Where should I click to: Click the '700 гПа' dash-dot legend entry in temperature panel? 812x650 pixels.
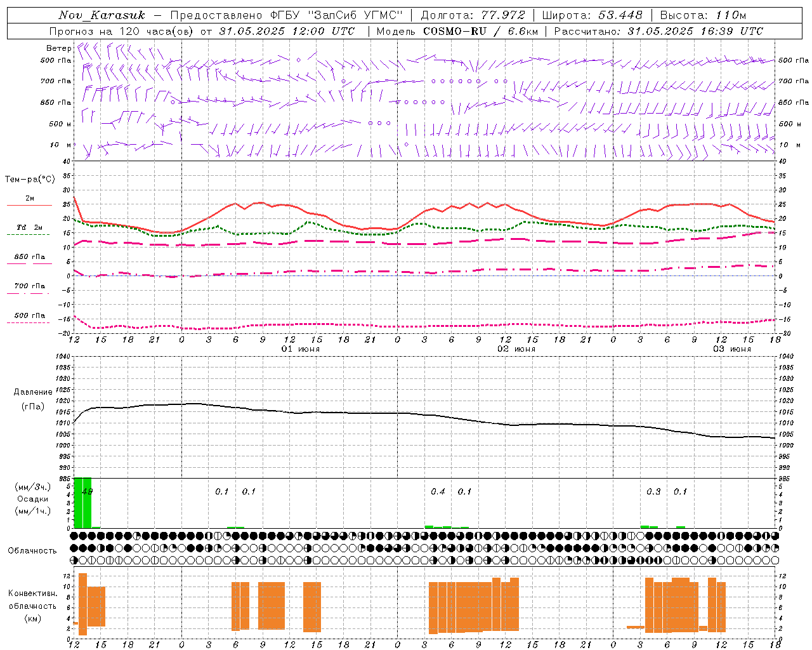pos(29,289)
